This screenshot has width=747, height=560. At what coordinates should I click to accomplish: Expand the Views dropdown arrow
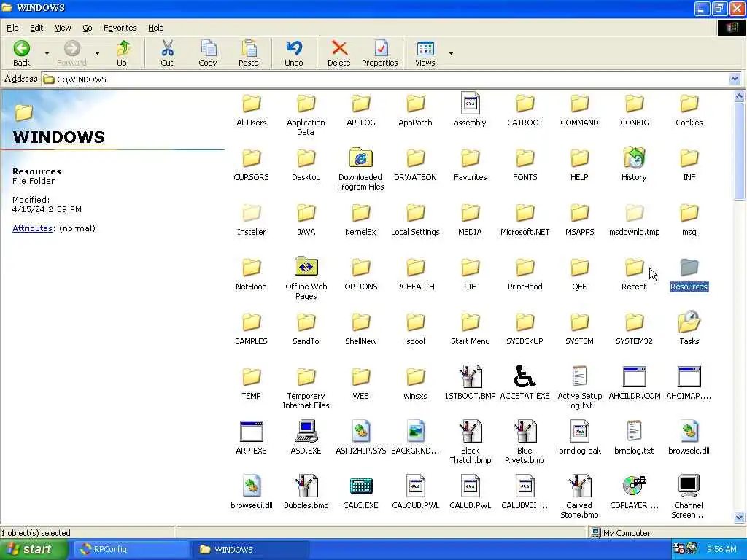[x=451, y=53]
